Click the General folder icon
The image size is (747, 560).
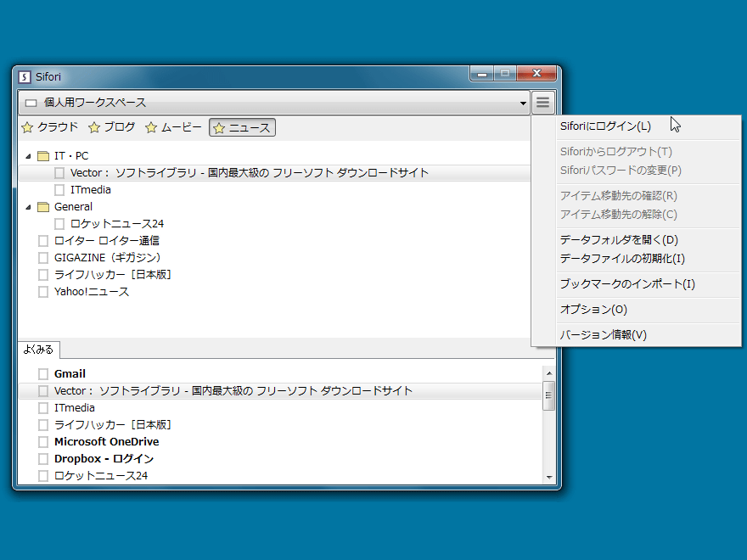pos(43,207)
